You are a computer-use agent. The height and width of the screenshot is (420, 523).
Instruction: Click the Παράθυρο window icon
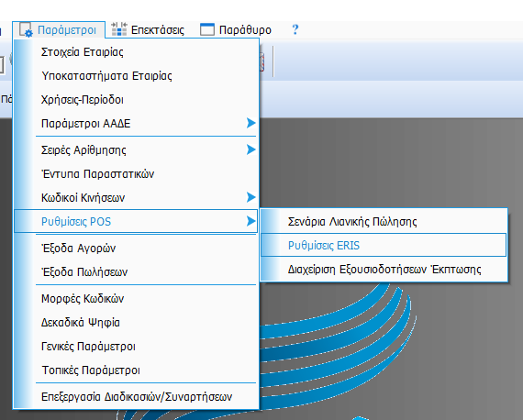207,29
